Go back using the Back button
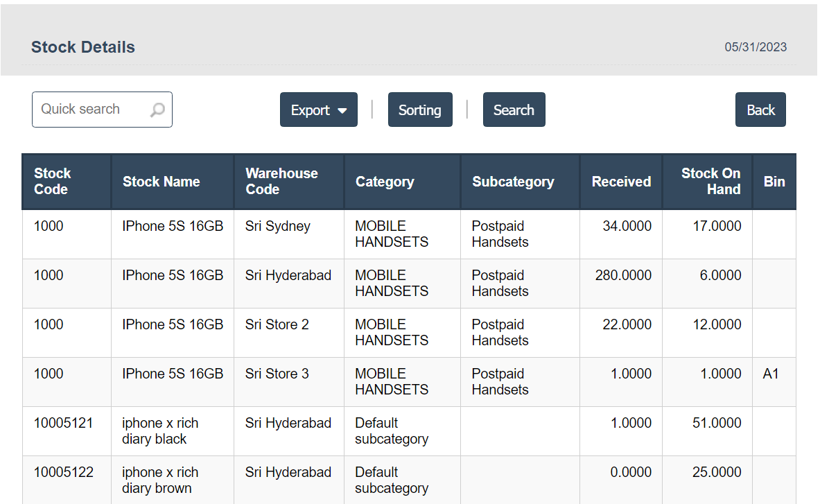 pyautogui.click(x=760, y=110)
